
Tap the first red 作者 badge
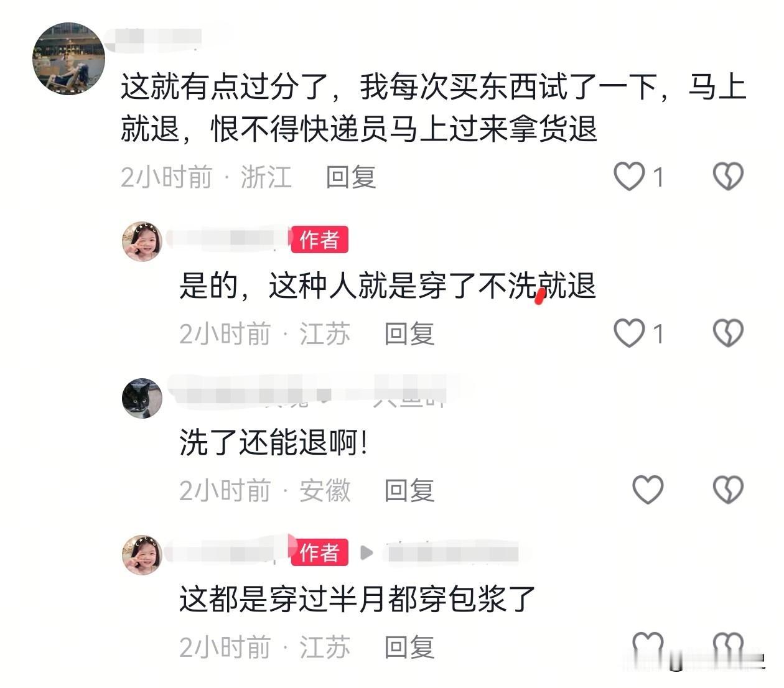pos(319,239)
